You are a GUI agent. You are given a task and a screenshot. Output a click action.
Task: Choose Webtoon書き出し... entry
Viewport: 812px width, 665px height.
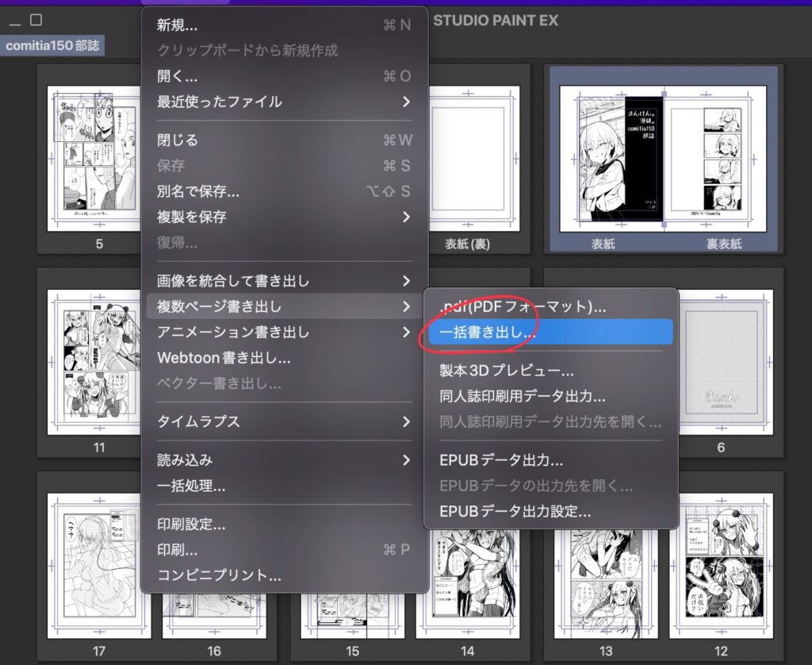tap(285, 358)
